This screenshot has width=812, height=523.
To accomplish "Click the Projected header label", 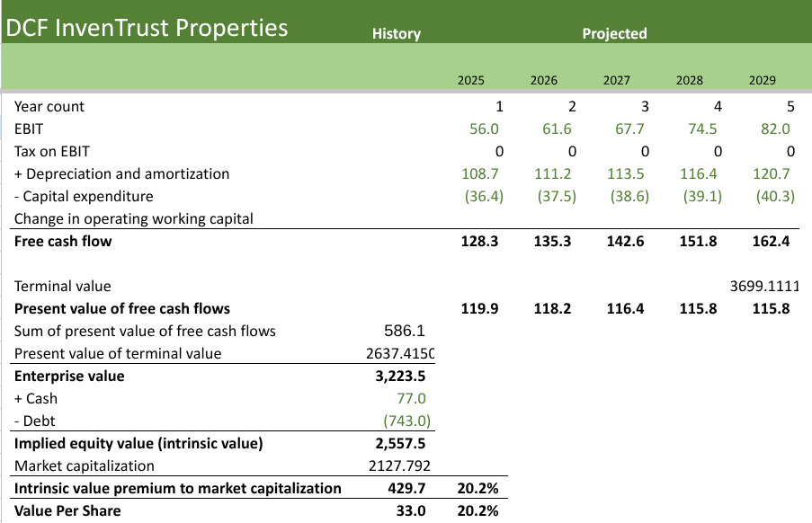I will [x=614, y=33].
